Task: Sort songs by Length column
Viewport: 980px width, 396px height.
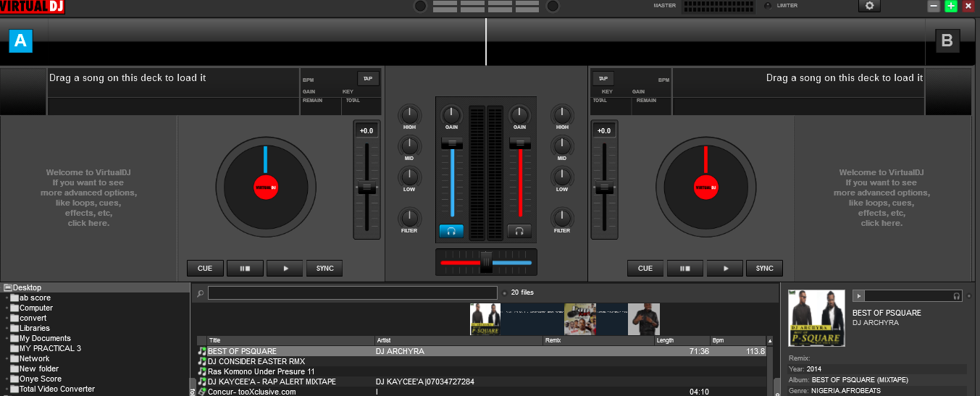Action: point(682,340)
